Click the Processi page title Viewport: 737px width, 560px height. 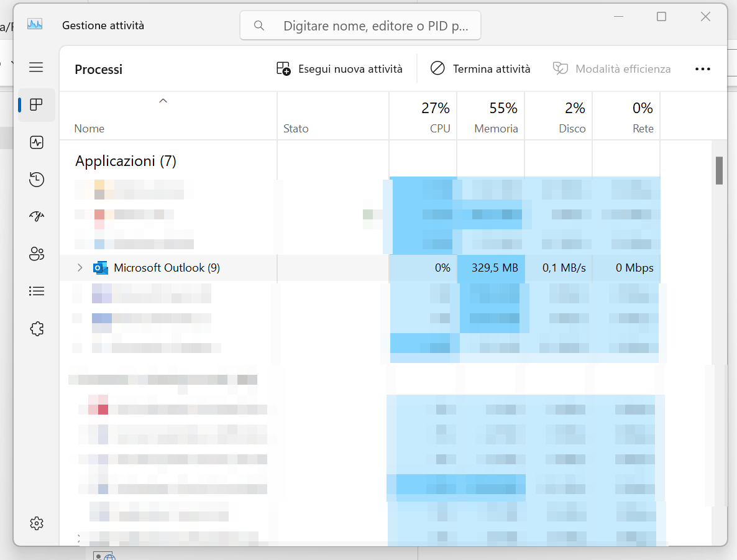click(98, 69)
